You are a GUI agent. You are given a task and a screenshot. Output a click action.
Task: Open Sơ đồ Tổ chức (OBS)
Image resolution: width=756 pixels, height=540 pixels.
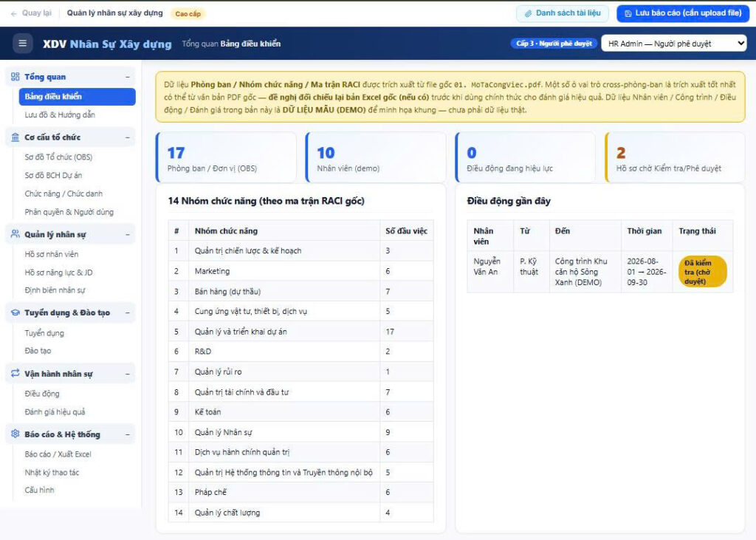(x=58, y=157)
